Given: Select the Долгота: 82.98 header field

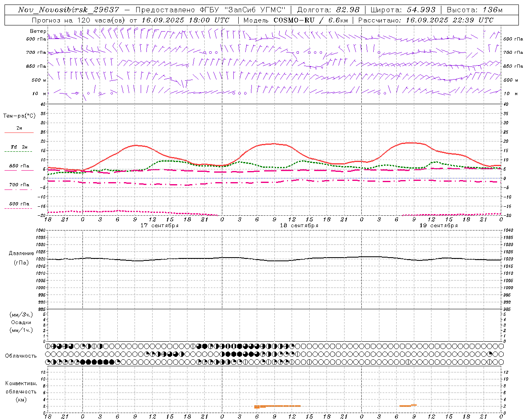Looking at the screenshot, I should point(328,10).
